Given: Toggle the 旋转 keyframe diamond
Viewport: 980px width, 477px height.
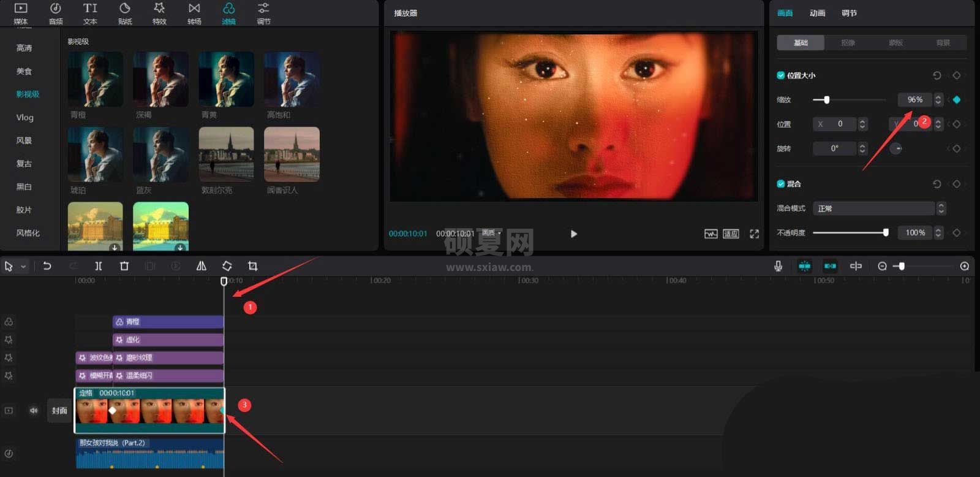Looking at the screenshot, I should (x=957, y=148).
